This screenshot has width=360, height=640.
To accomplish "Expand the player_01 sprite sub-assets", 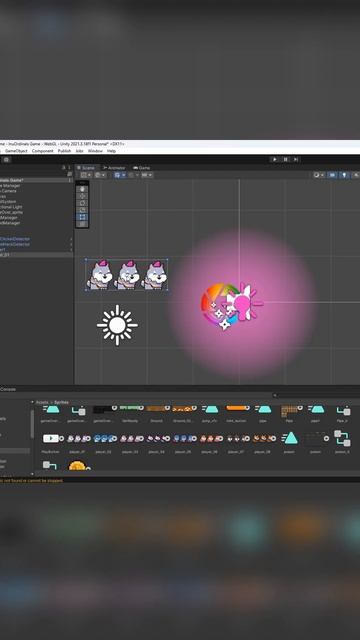I will pos(87,438).
